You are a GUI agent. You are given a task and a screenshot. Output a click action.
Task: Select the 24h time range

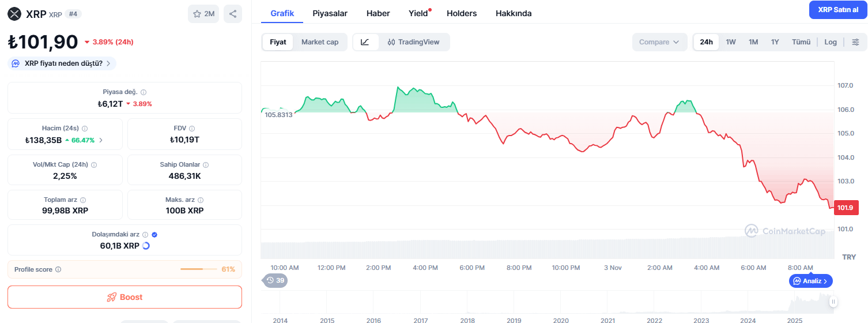(706, 42)
